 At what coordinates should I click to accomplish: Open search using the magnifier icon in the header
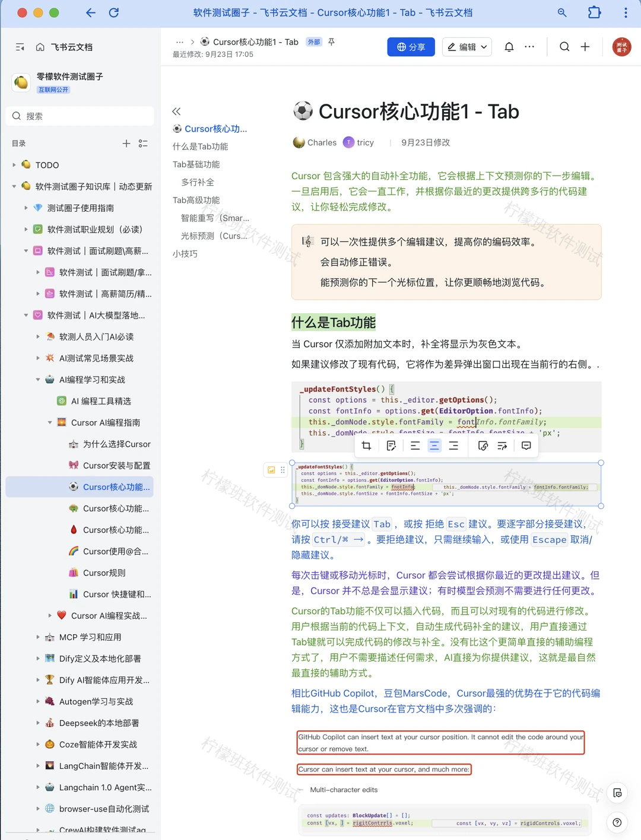coord(564,46)
